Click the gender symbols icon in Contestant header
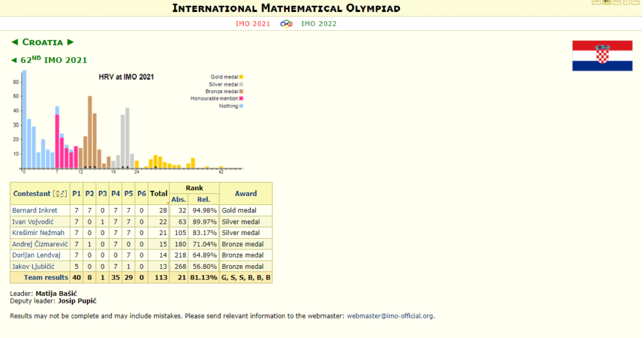The width and height of the screenshot is (644, 338). pos(60,194)
